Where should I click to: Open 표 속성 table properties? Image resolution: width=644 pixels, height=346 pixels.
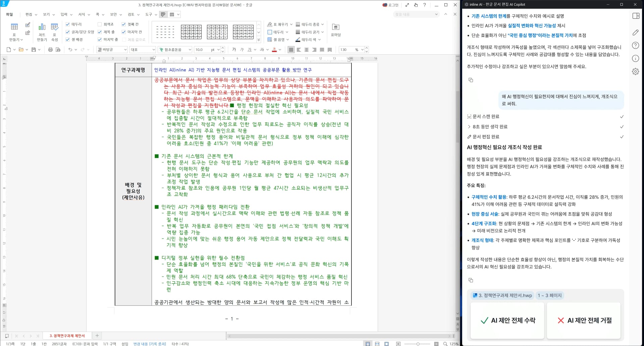click(55, 31)
